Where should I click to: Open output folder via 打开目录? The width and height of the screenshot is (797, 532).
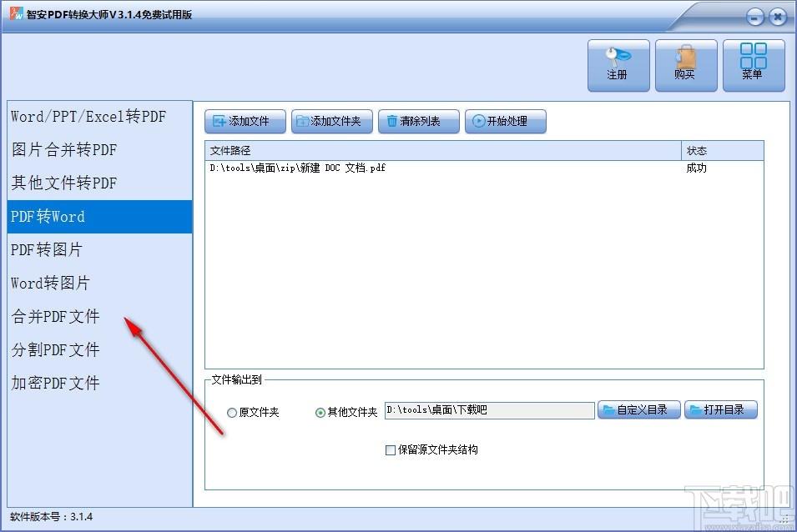pyautogui.click(x=721, y=409)
